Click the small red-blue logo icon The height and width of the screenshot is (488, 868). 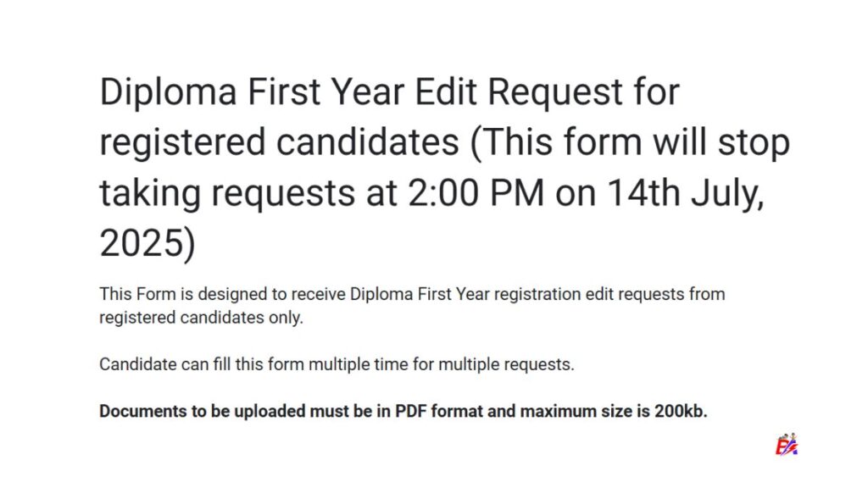(787, 445)
